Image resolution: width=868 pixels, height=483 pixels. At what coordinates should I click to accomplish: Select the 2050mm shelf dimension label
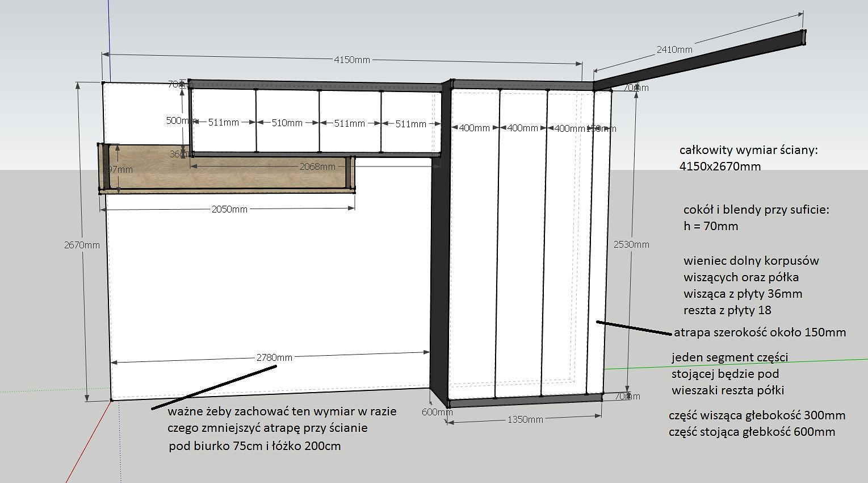coord(229,209)
